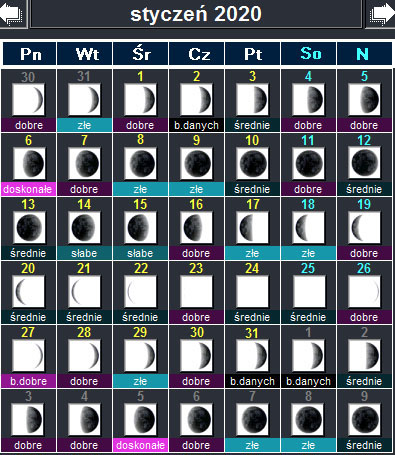Open moon phase icon for January 20
The width and height of the screenshot is (395, 455).
tap(28, 291)
